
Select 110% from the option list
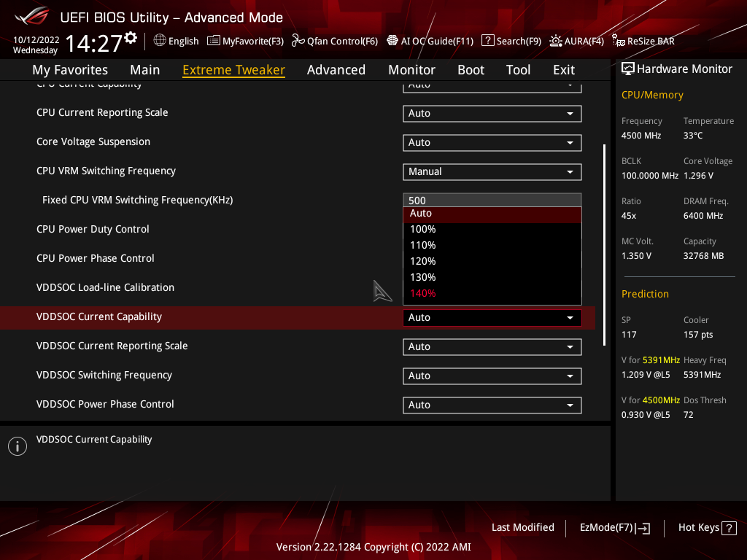pos(492,246)
